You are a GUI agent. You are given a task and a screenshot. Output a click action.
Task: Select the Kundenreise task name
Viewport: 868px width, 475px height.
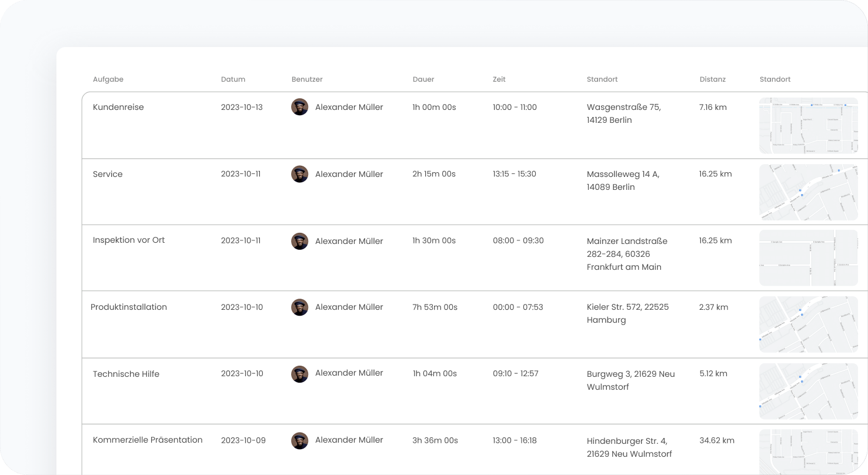point(118,107)
